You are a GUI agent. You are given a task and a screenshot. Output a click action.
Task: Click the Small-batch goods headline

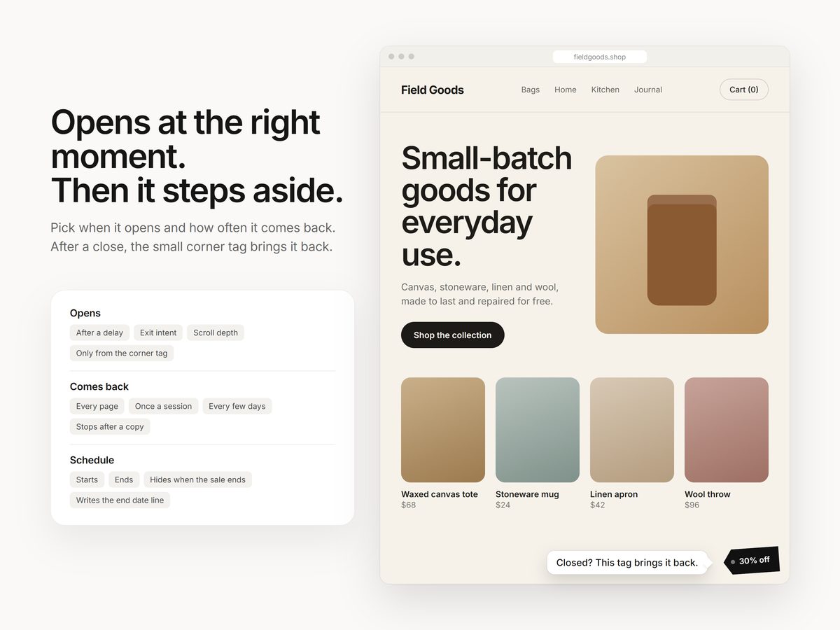click(x=486, y=206)
